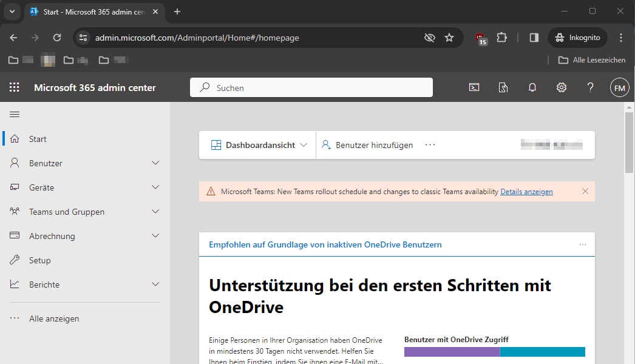Click Empfohlen auf Grundlage OneDrive heading
The width and height of the screenshot is (635, 364).
coord(325,244)
